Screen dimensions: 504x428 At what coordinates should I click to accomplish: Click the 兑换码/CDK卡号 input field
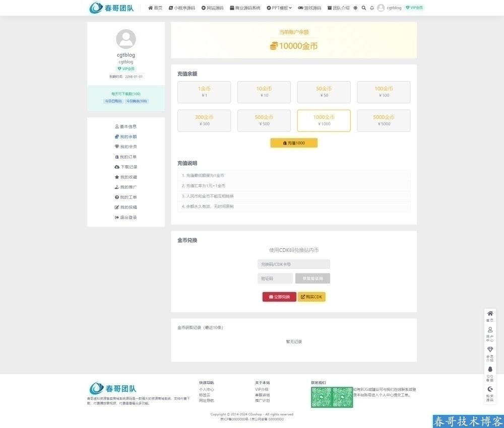point(294,264)
